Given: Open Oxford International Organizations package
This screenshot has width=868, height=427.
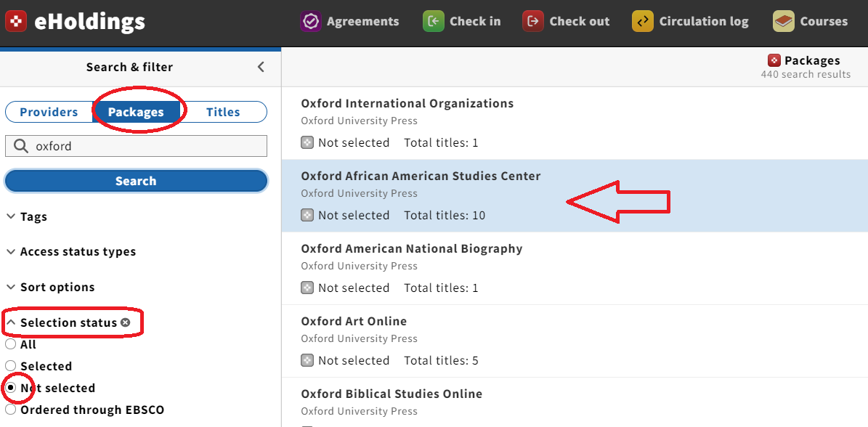Looking at the screenshot, I should pyautogui.click(x=407, y=103).
